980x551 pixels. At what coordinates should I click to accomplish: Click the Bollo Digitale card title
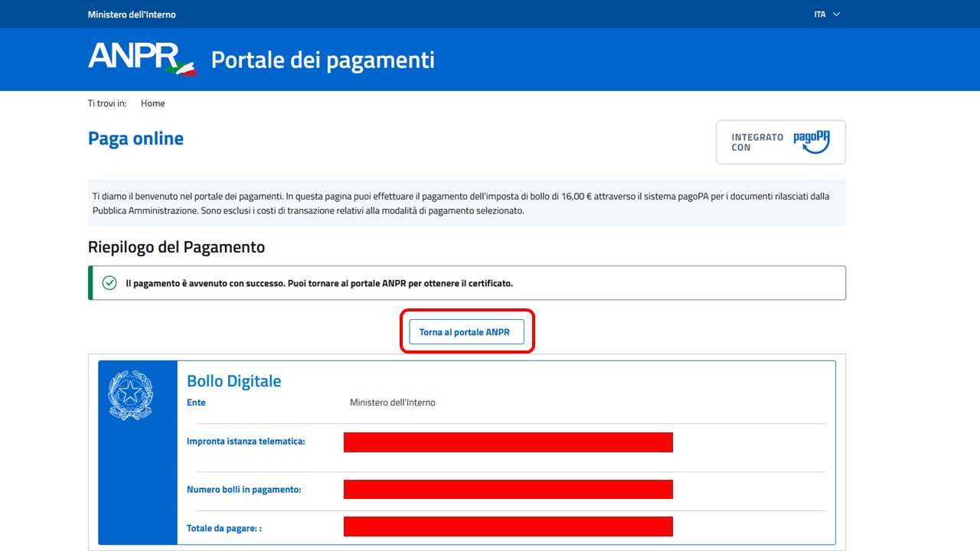pyautogui.click(x=234, y=381)
